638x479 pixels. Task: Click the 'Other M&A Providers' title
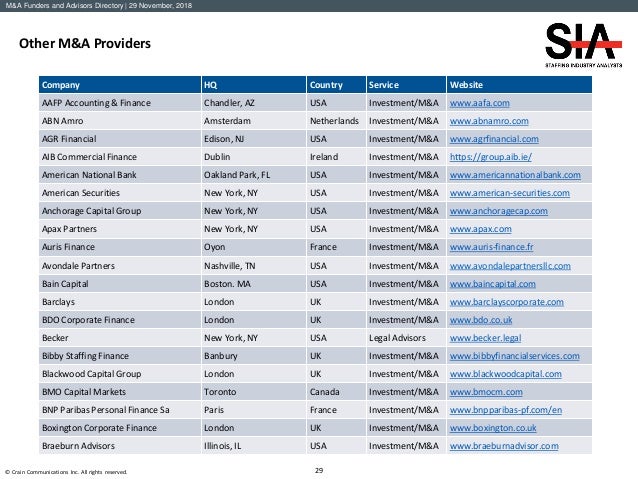click(x=85, y=43)
